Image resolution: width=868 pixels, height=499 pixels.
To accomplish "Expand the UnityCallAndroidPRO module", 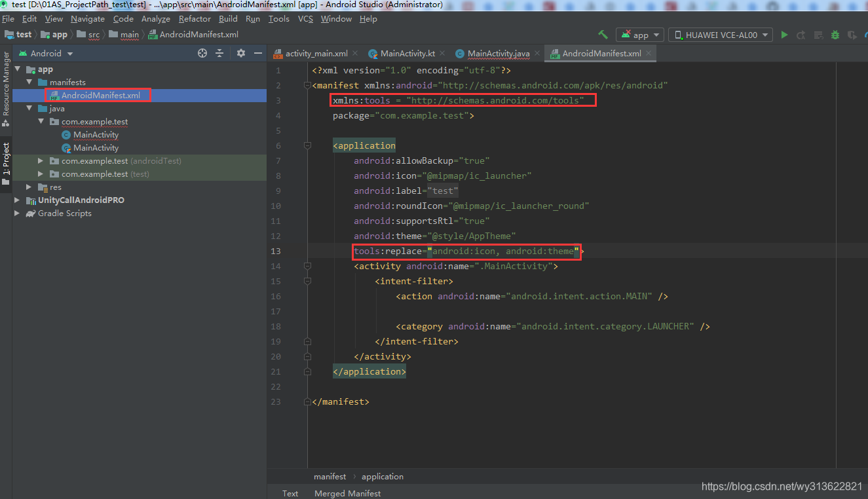I will pyautogui.click(x=18, y=200).
